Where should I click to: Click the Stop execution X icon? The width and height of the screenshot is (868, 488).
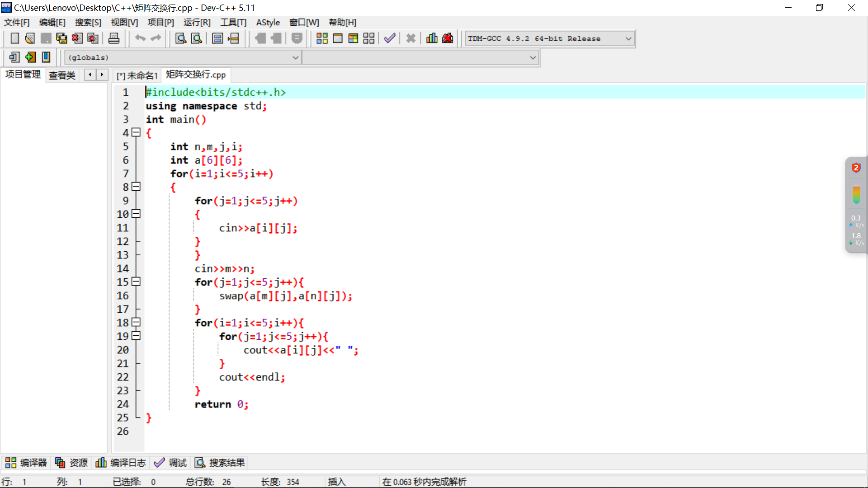tap(411, 38)
